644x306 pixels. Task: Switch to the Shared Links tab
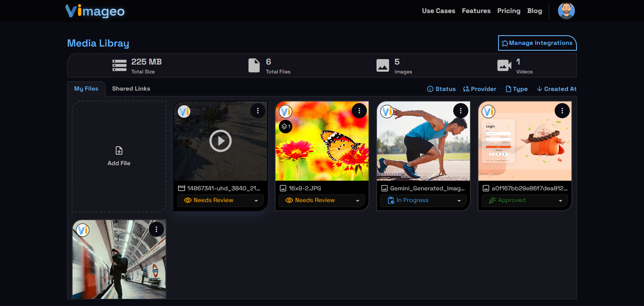[x=131, y=89]
